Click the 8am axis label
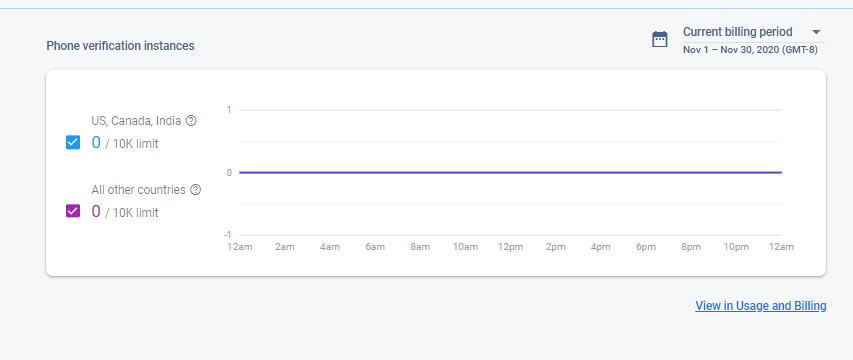This screenshot has width=853, height=360. click(x=420, y=247)
